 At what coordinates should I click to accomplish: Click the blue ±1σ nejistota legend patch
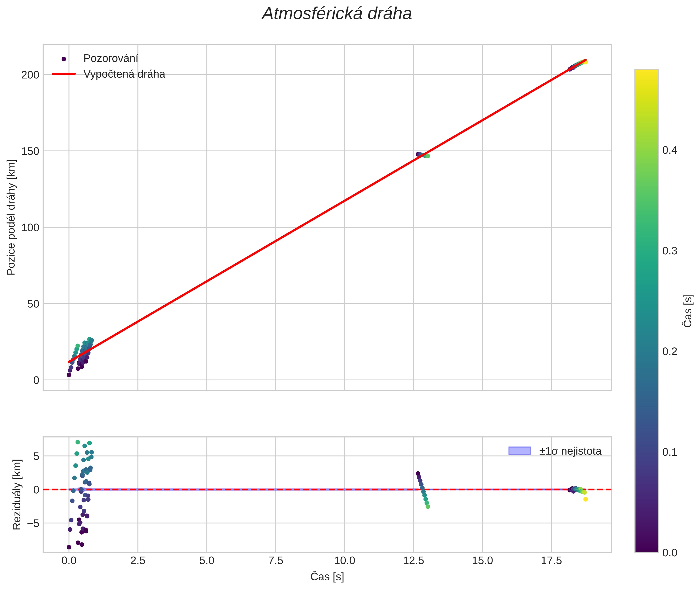click(x=519, y=451)
